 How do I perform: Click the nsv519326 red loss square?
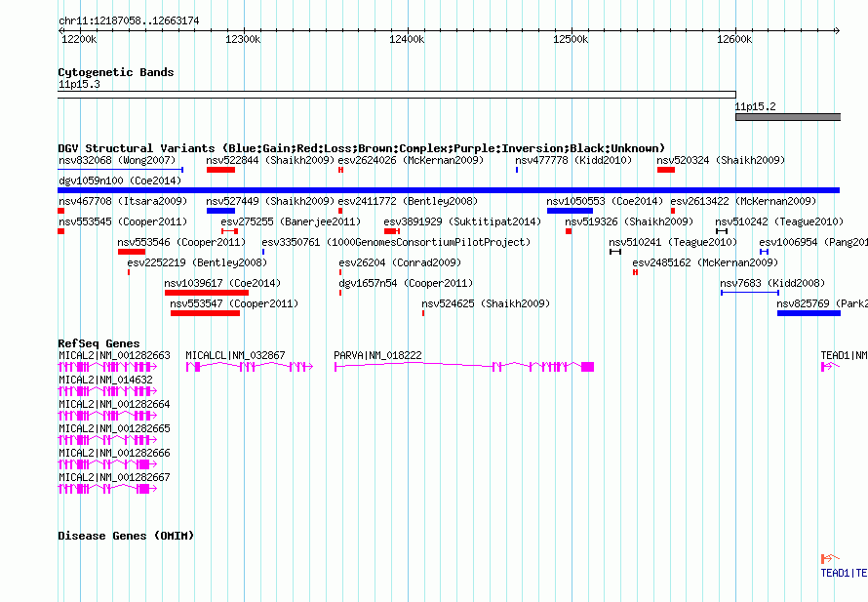click(x=569, y=231)
